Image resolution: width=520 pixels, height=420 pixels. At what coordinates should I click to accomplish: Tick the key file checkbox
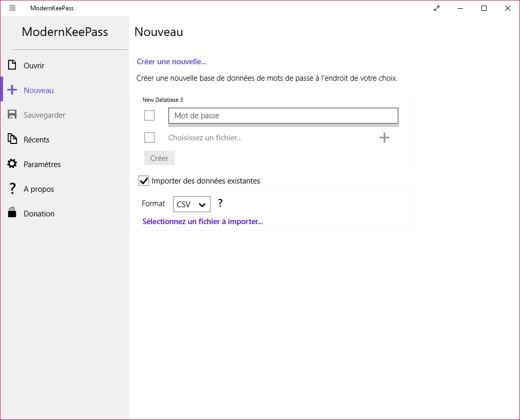(x=150, y=137)
